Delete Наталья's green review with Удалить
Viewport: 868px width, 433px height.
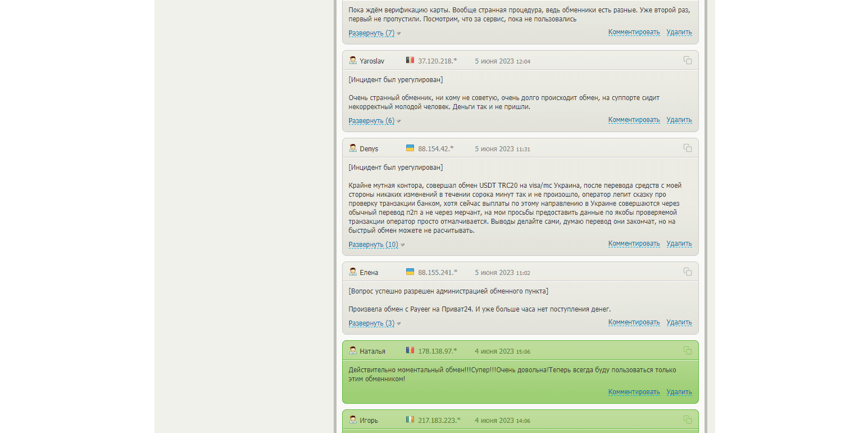point(679,392)
